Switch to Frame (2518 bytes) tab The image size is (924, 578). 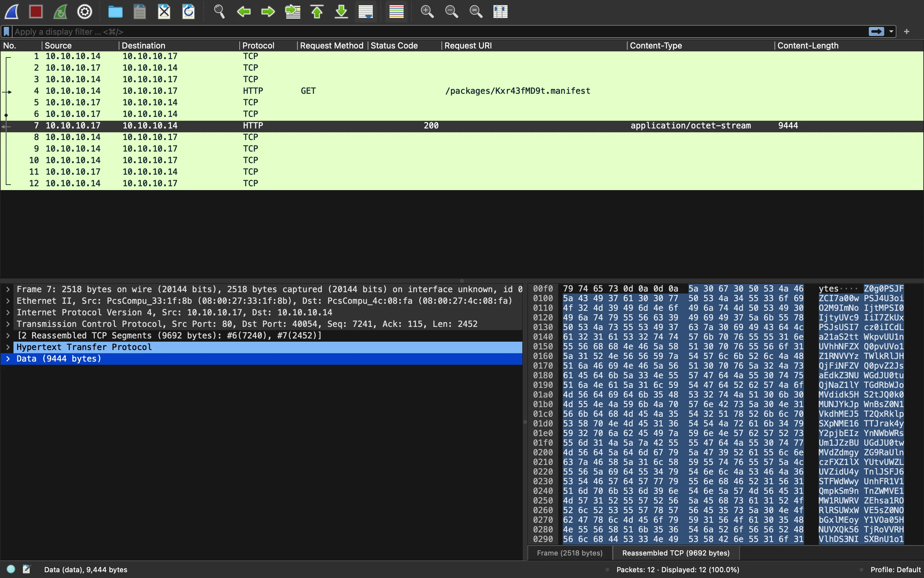pos(570,553)
